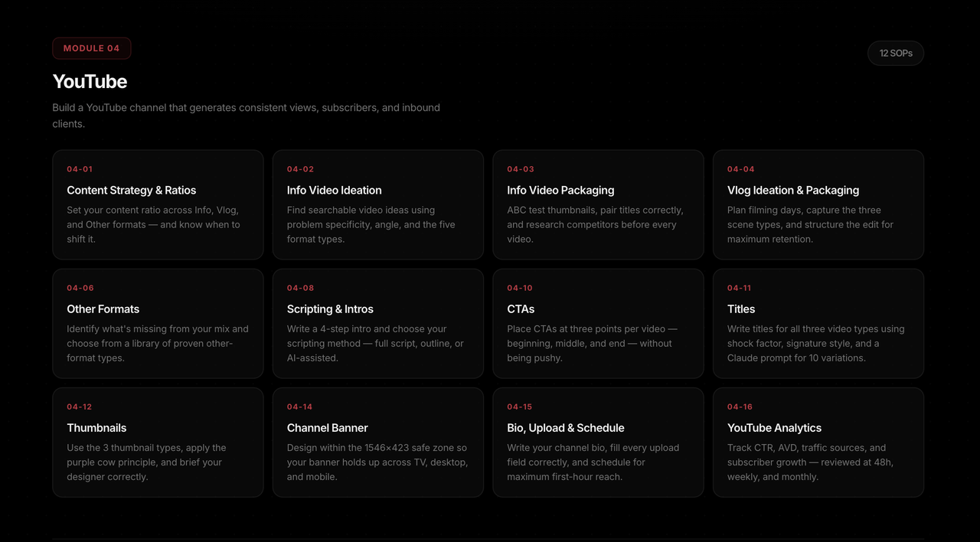The height and width of the screenshot is (542, 980).
Task: Open the Bio, Upload & Schedule card
Action: 598,442
